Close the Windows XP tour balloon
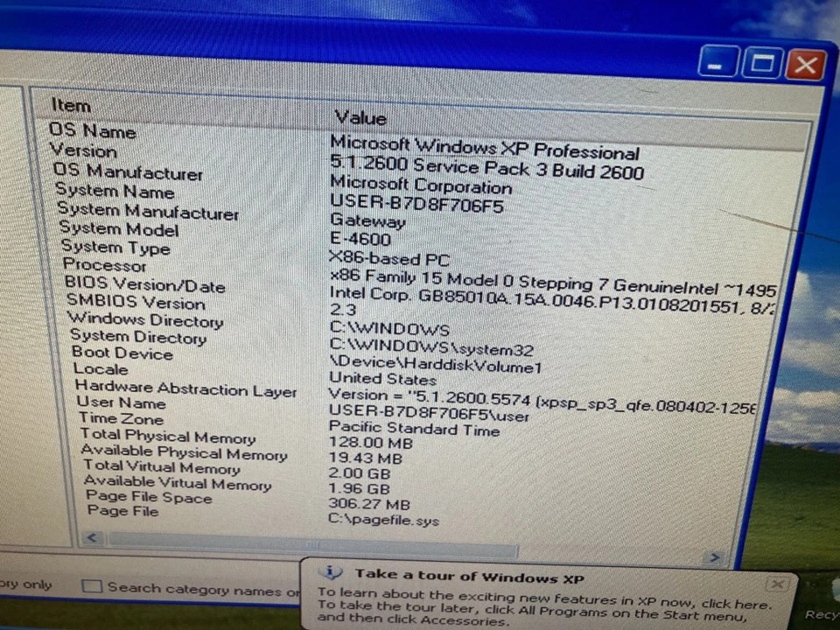 [x=777, y=584]
